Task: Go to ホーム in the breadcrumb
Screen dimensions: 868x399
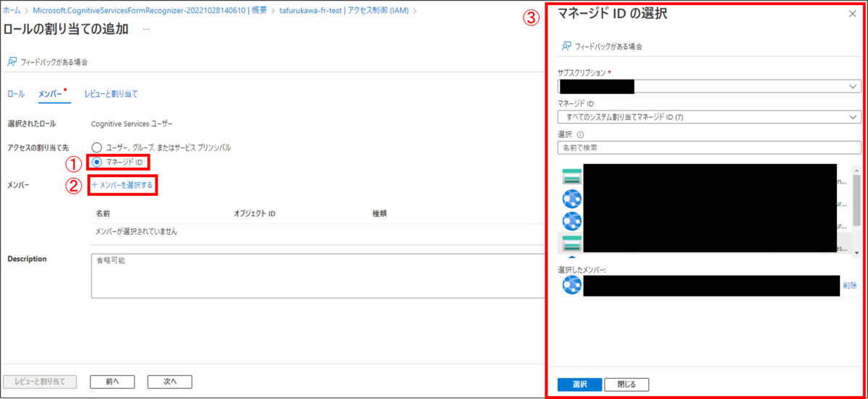Action: point(12,11)
